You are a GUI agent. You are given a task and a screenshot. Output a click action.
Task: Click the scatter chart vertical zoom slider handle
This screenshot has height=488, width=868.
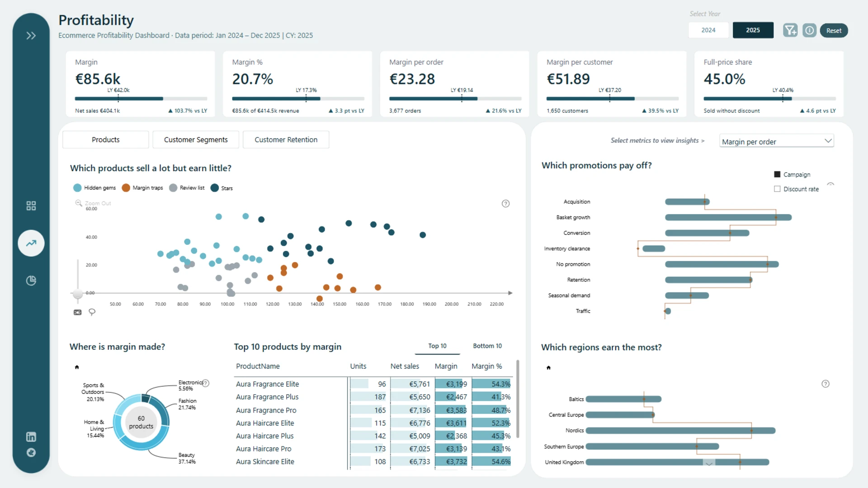[x=78, y=294]
